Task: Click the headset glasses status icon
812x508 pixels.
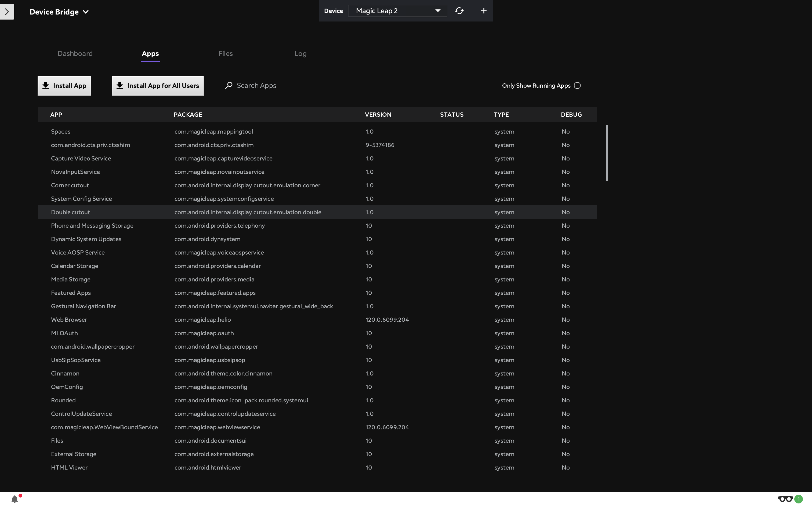Action: 785,499
